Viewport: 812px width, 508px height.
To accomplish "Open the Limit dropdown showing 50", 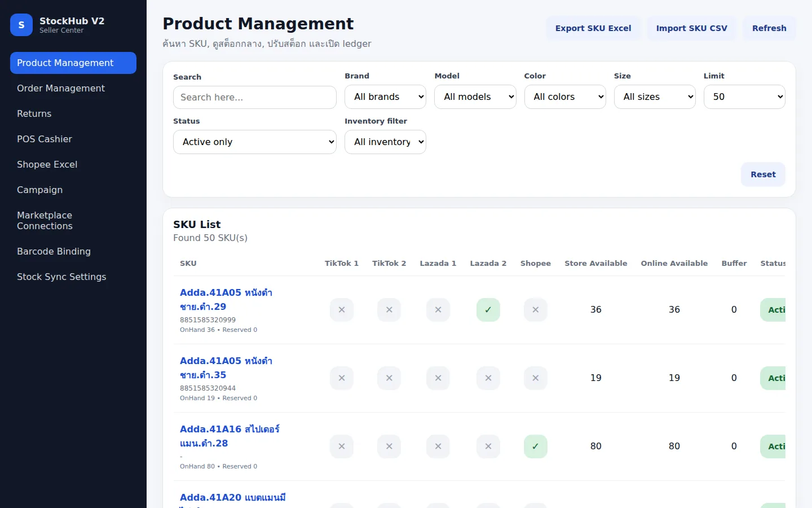I will (744, 97).
